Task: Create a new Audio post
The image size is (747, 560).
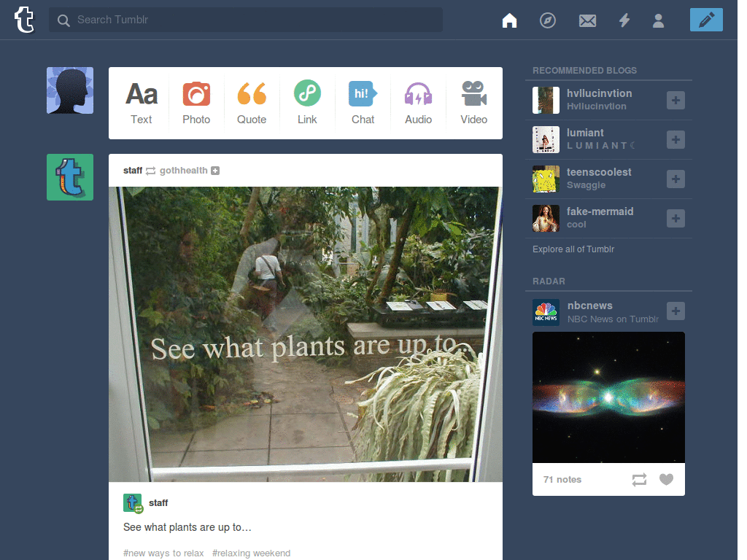Action: [x=418, y=103]
